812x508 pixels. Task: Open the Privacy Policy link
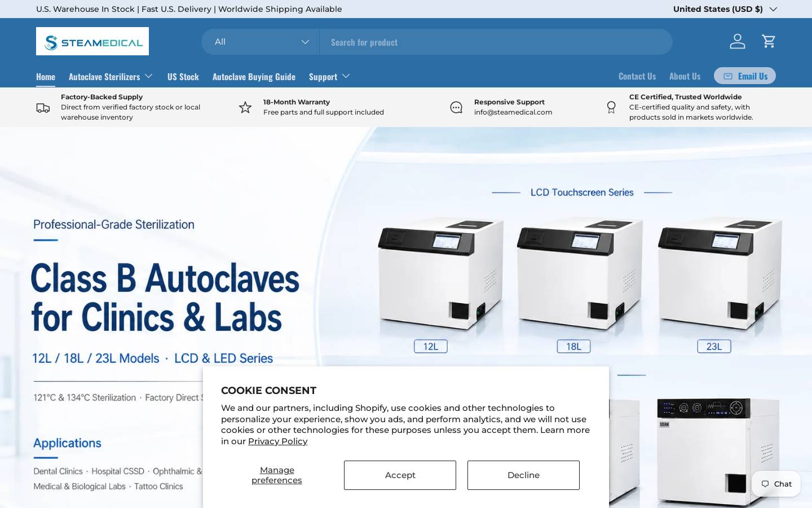point(277,441)
